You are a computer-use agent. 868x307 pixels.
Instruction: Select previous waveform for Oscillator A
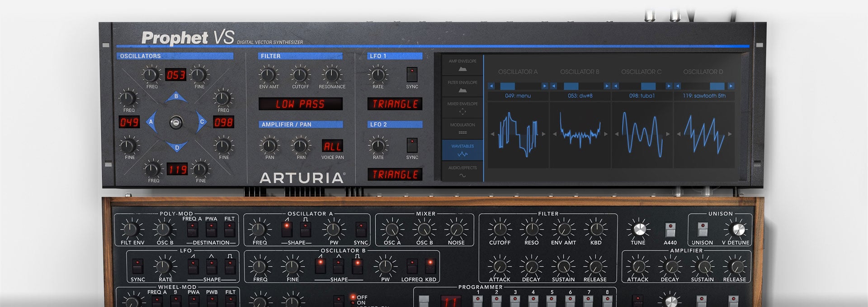coord(492,134)
